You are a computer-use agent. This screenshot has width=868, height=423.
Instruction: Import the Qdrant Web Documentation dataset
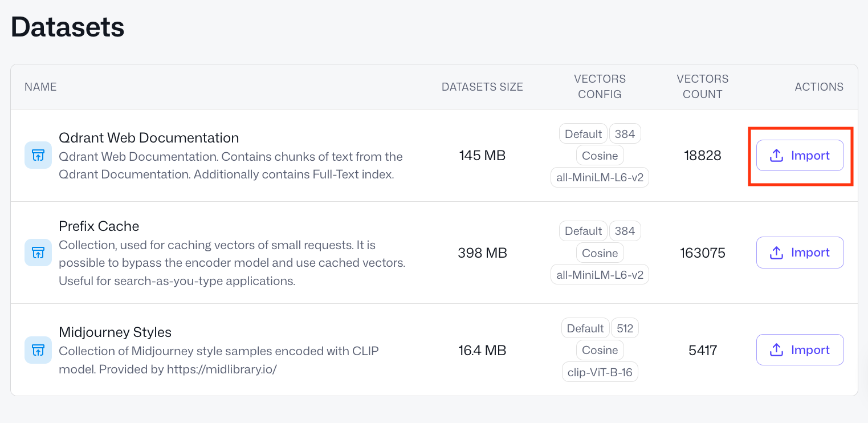(x=800, y=155)
